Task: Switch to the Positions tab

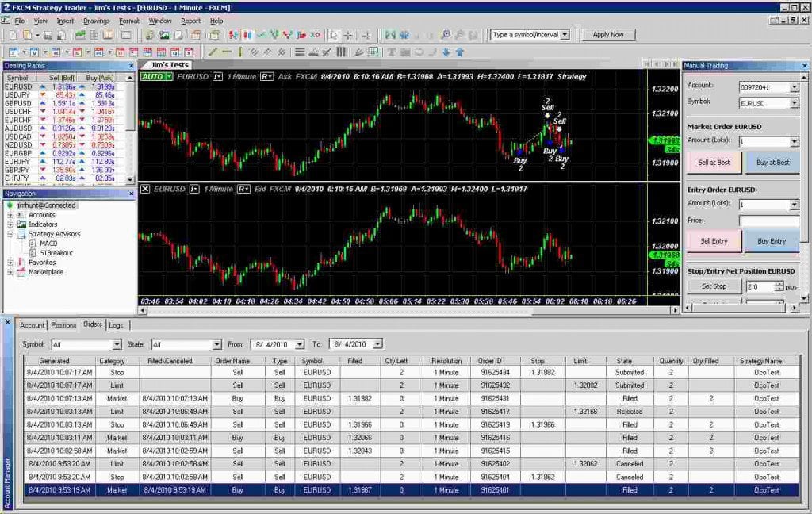Action: [63, 325]
